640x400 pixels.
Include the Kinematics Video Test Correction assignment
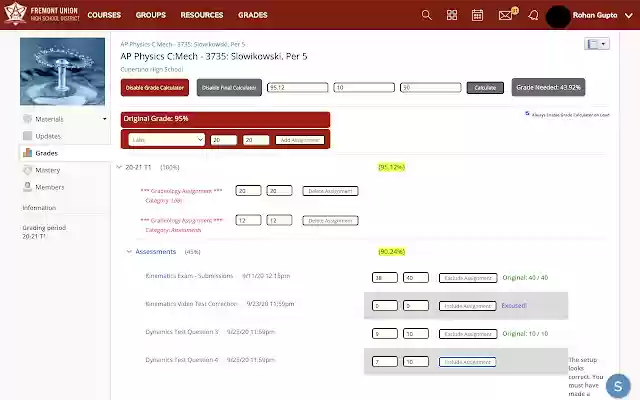[468, 306]
